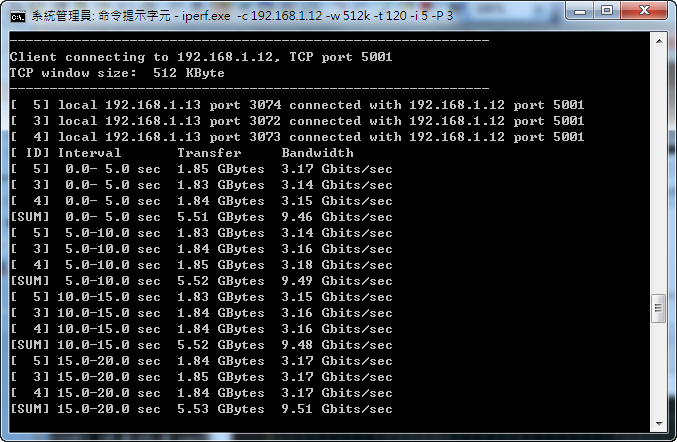Click the scrollbar up arrow
Image resolution: width=677 pixels, height=442 pixels.
tap(659, 41)
